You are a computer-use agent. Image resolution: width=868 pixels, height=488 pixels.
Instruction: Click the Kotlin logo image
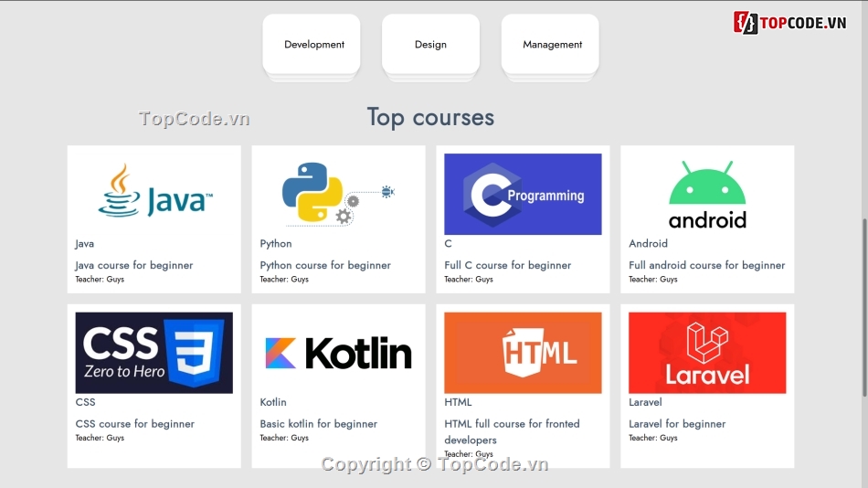coord(338,352)
